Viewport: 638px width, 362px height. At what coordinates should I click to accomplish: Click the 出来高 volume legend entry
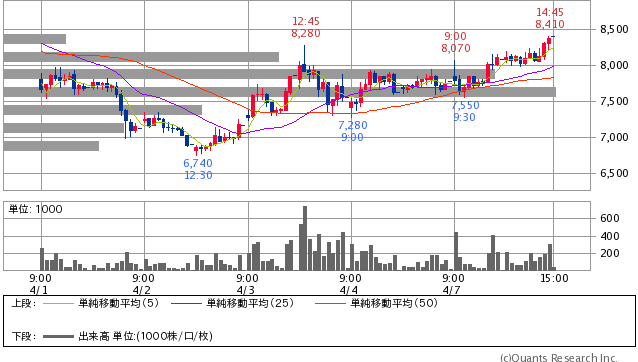[146, 336]
